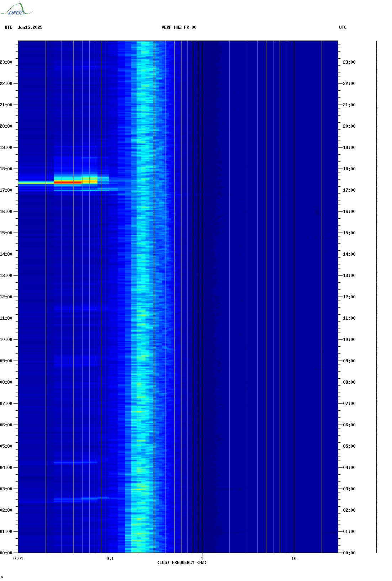The image size is (392, 581).
Task: Select 13:00 on the right time axis
Action: 349,276
